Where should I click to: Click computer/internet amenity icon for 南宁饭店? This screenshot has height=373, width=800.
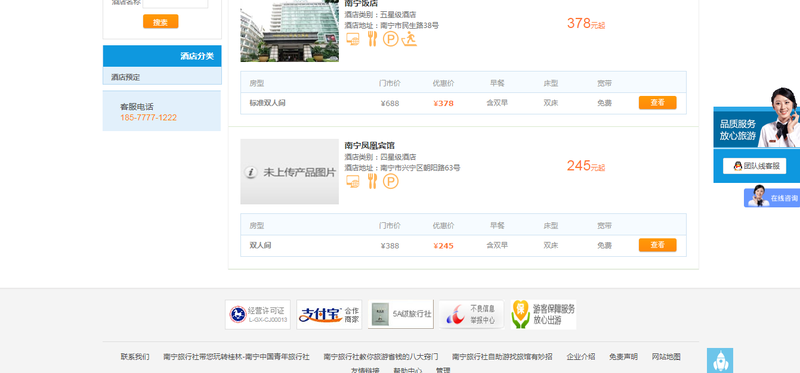pos(353,39)
